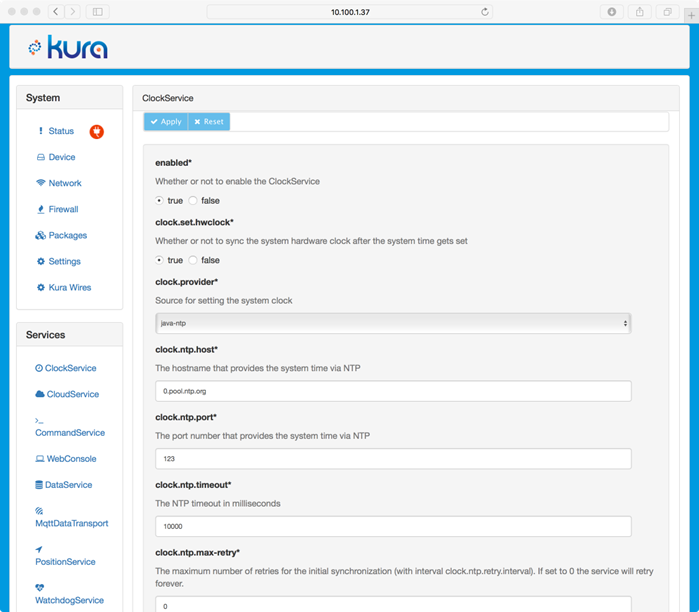Screen dimensions: 699x612
Task: Open the clock.provider java-ntp dropdown
Action: (x=393, y=323)
